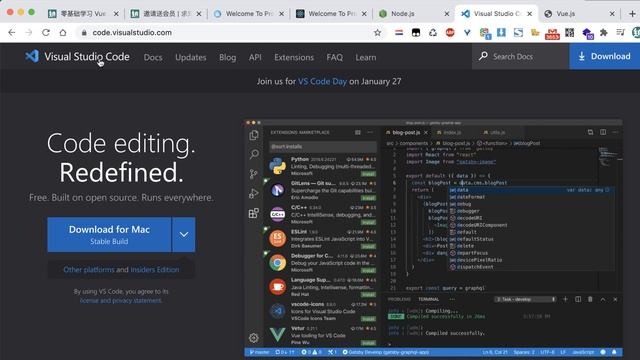The width and height of the screenshot is (640, 360).
Task: Click the Visual Studio Code brand text
Action: click(87, 57)
